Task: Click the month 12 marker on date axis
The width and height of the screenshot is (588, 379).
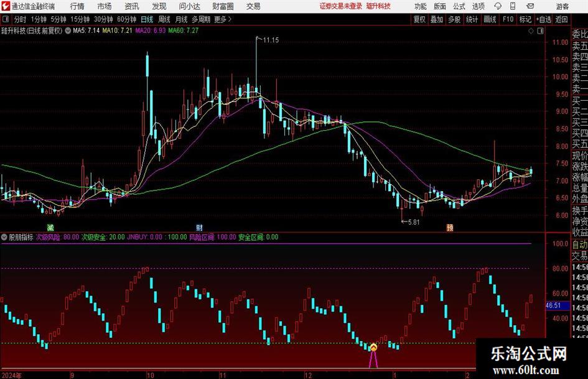Action: coord(308,375)
